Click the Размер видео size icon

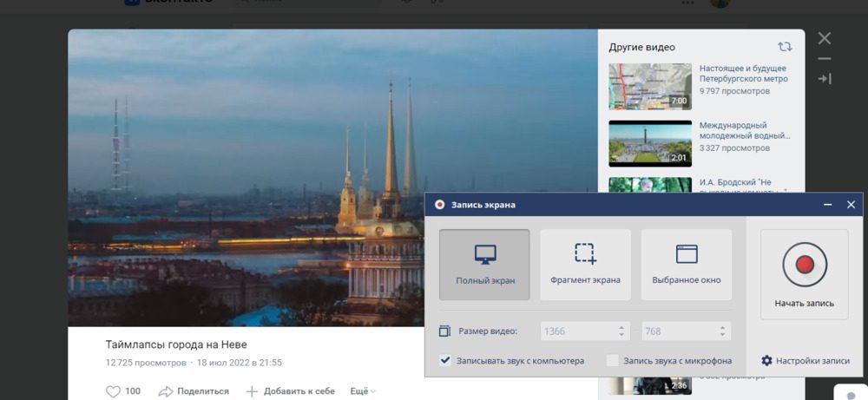(445, 331)
